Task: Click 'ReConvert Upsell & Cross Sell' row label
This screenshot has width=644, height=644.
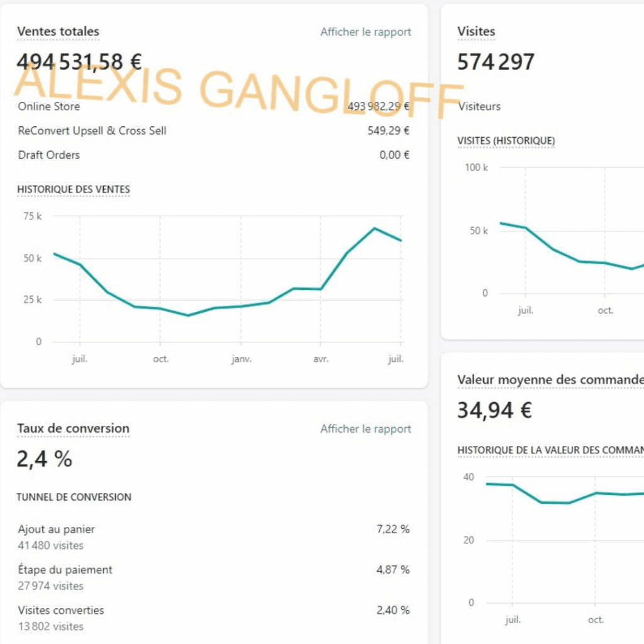Action: pyautogui.click(x=92, y=131)
